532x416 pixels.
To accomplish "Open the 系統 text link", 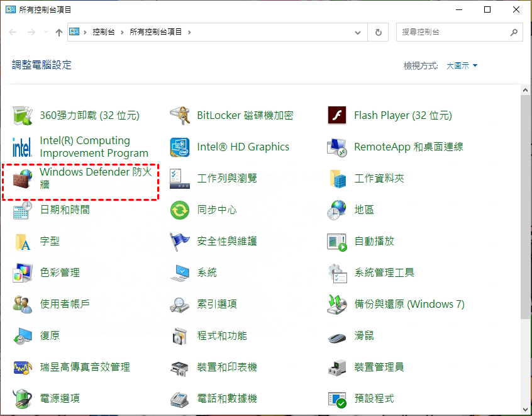I will click(207, 273).
